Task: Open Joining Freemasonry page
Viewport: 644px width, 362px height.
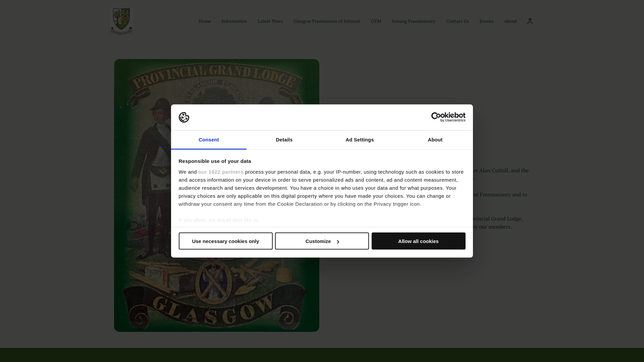Action: point(414,21)
